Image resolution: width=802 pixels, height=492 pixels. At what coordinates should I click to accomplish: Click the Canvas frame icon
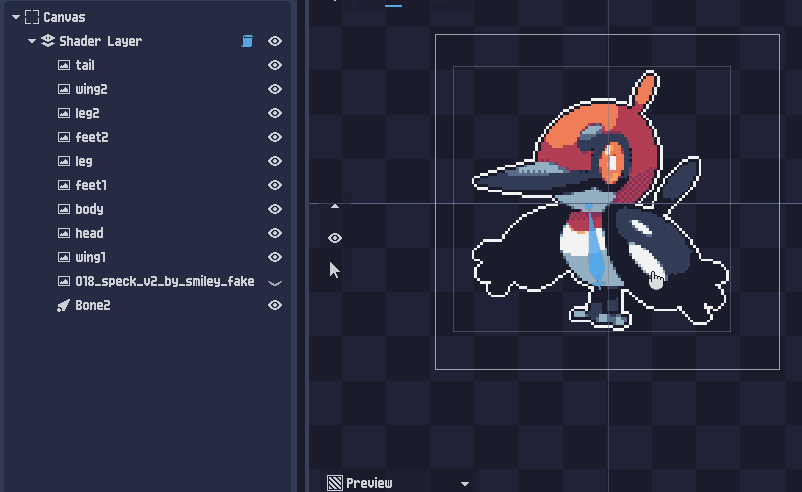(x=32, y=17)
